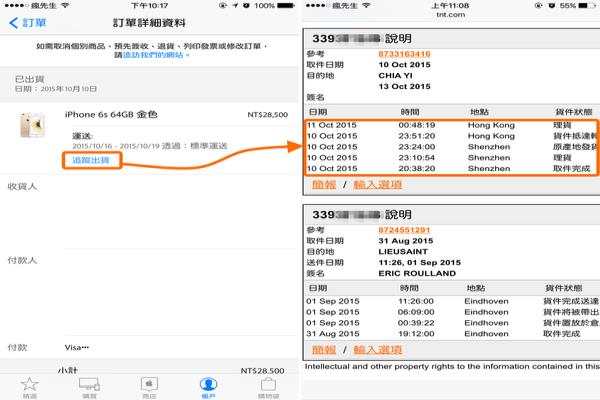Tap the NT$28,500 item price

click(x=267, y=114)
